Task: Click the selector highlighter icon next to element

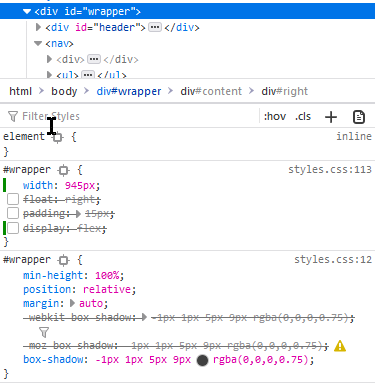Action: [58, 137]
